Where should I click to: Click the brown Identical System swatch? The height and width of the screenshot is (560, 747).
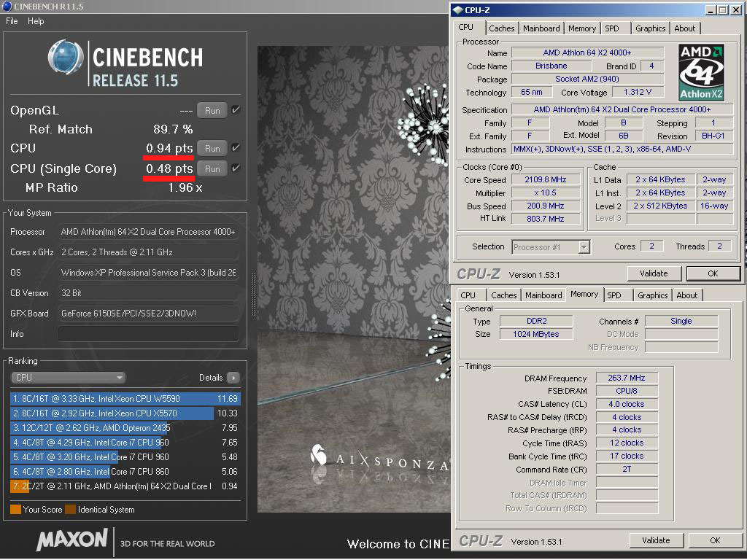(x=71, y=510)
